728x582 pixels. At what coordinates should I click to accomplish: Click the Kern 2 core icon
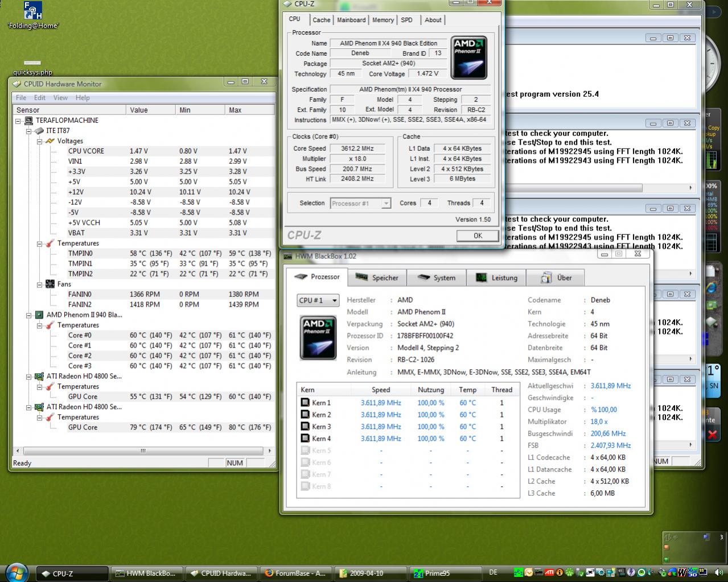pyautogui.click(x=305, y=415)
